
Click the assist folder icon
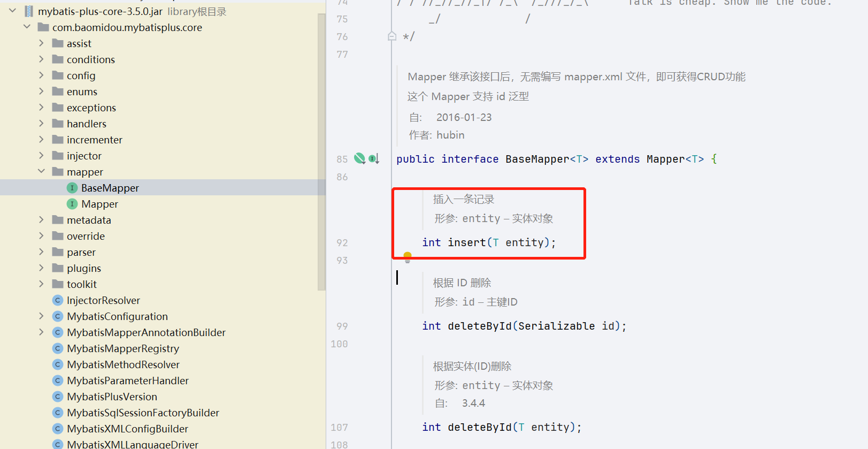click(58, 43)
